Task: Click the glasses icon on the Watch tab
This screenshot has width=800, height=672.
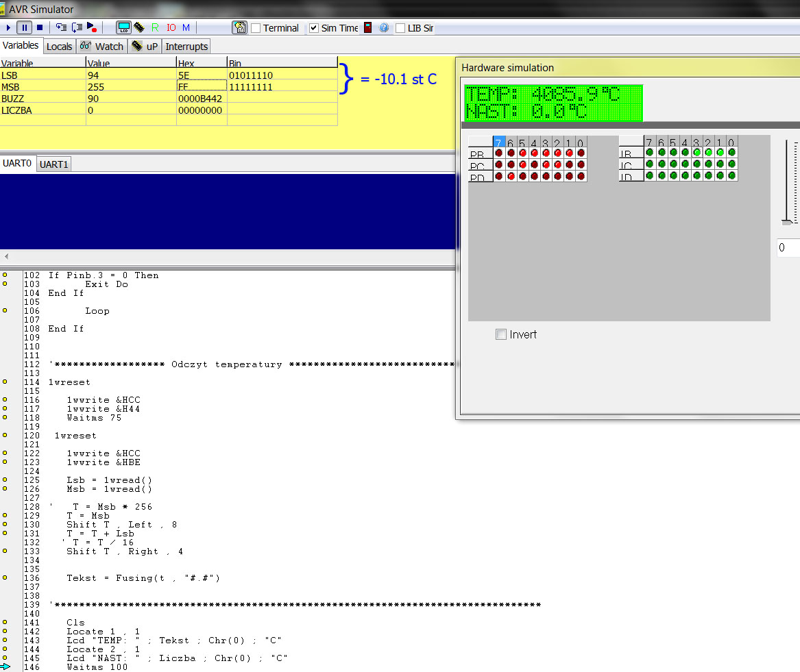Action: pyautogui.click(x=85, y=46)
